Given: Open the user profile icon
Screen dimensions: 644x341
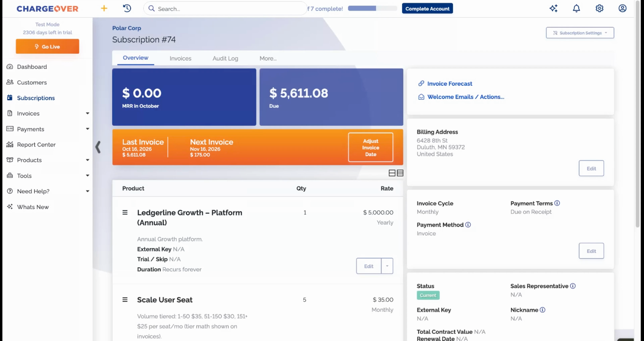Looking at the screenshot, I should click(623, 9).
